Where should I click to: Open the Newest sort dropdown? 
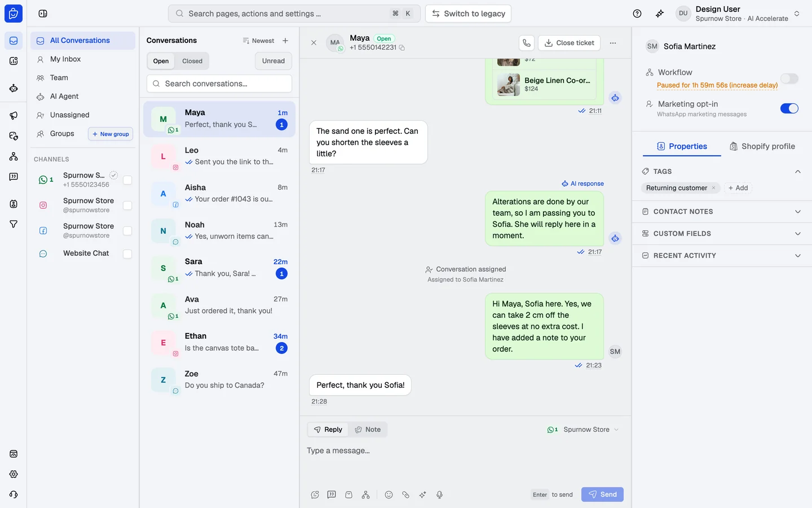point(258,41)
